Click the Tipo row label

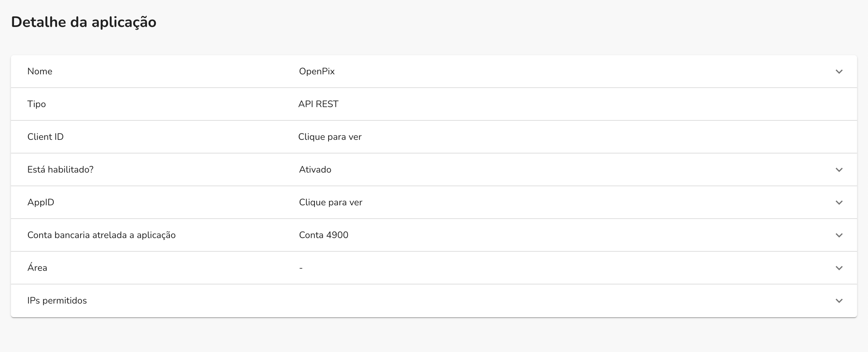coord(37,104)
